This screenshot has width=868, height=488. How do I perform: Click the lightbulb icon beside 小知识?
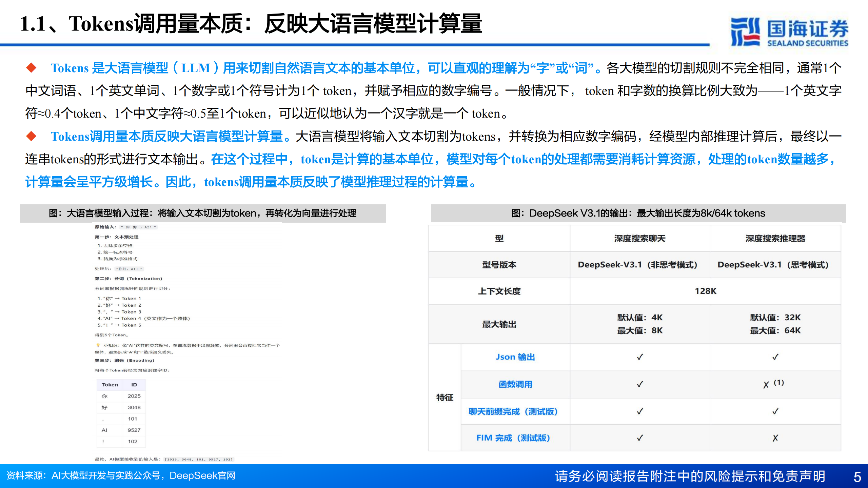[98, 345]
